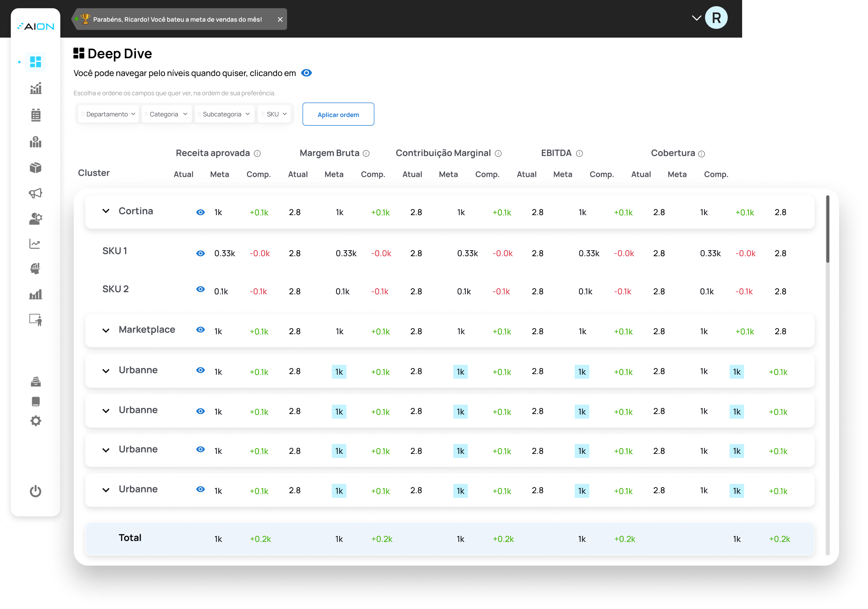868x609 pixels.
Task: Open the checklist panel from the sidebar
Action: click(x=35, y=115)
